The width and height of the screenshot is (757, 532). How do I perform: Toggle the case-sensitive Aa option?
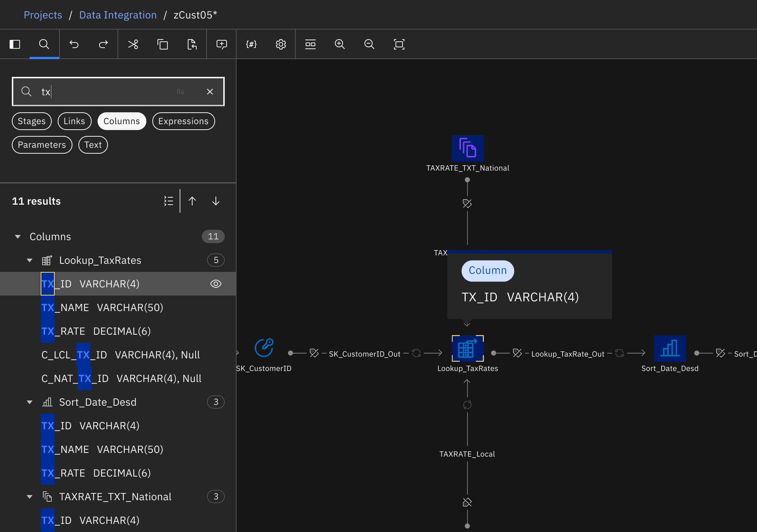(x=180, y=92)
